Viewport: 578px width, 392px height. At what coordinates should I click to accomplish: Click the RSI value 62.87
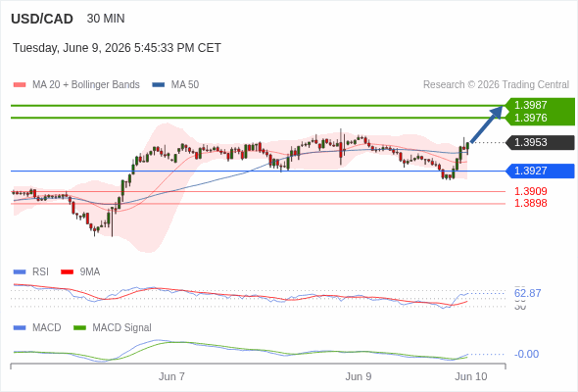[x=527, y=294]
